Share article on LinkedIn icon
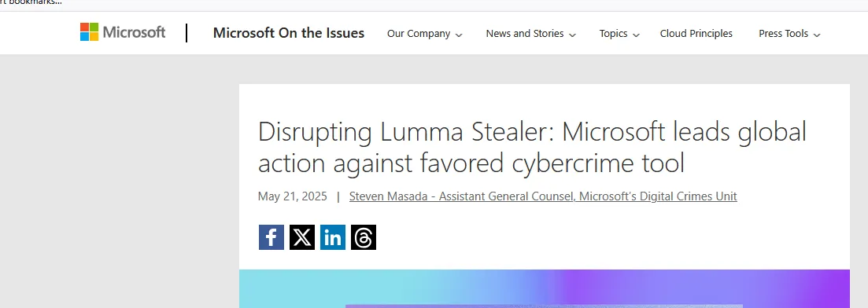 point(333,237)
